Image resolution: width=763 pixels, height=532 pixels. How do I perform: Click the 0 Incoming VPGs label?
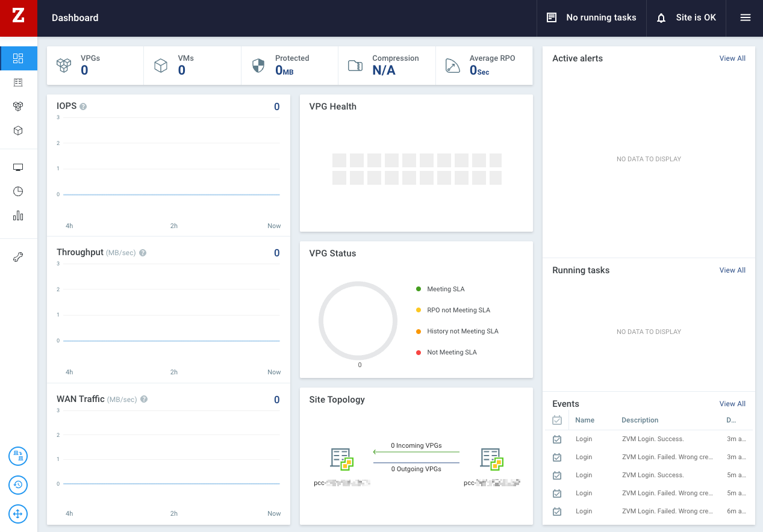pyautogui.click(x=416, y=446)
